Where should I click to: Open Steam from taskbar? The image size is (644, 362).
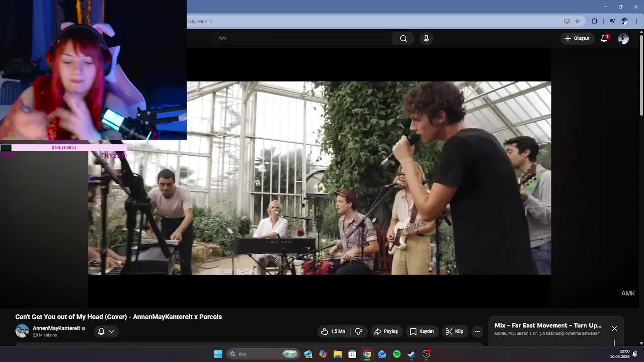pyautogui.click(x=411, y=354)
